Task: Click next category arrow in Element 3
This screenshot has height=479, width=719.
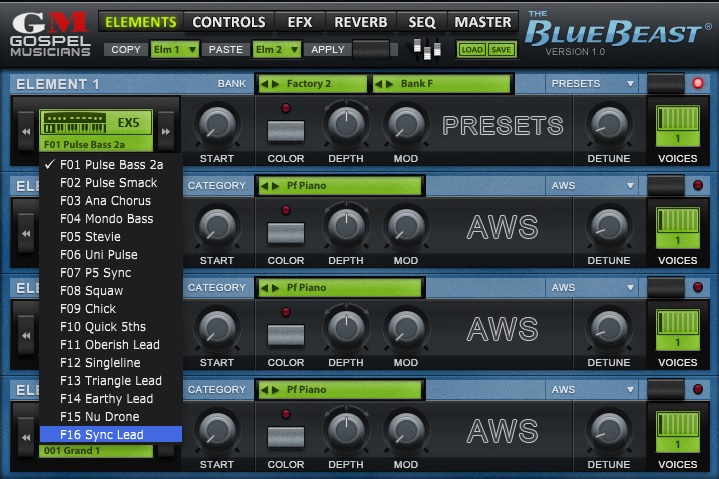Action: [x=275, y=288]
